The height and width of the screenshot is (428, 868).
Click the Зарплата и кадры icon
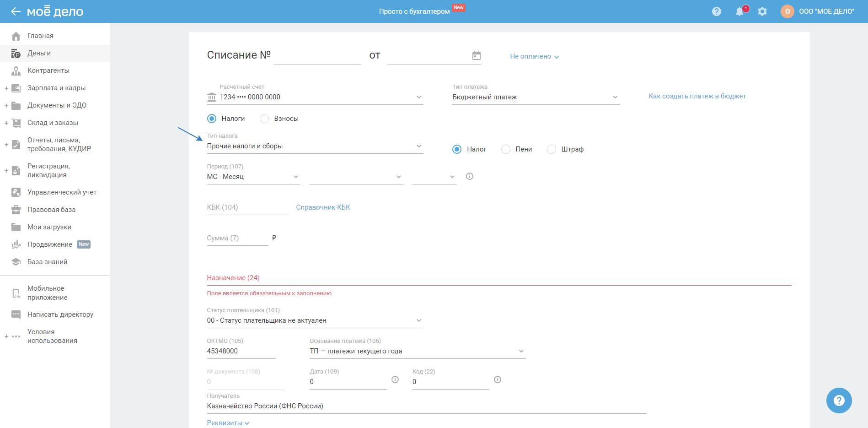(16, 88)
